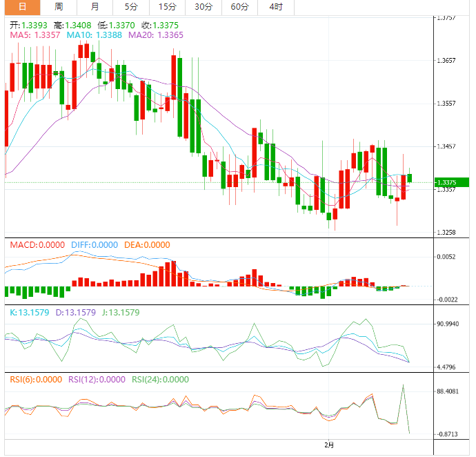476x457 pixels.
Task: Click the RSI(12):0.0000 label
Action: [97, 380]
